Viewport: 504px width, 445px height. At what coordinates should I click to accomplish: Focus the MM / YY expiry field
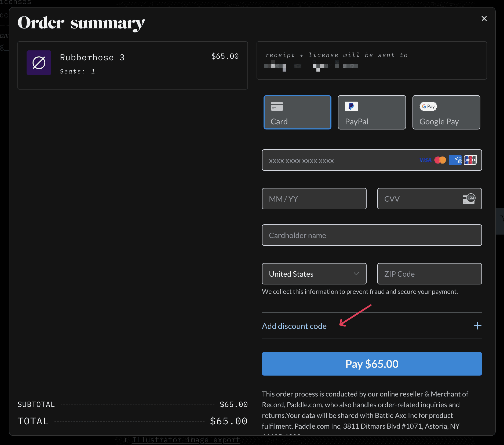point(314,199)
